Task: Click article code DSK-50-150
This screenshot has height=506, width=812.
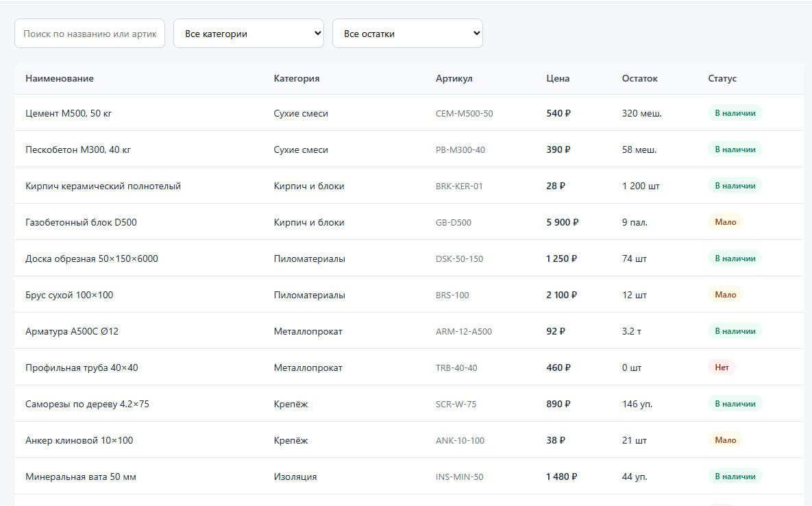Action: [459, 258]
